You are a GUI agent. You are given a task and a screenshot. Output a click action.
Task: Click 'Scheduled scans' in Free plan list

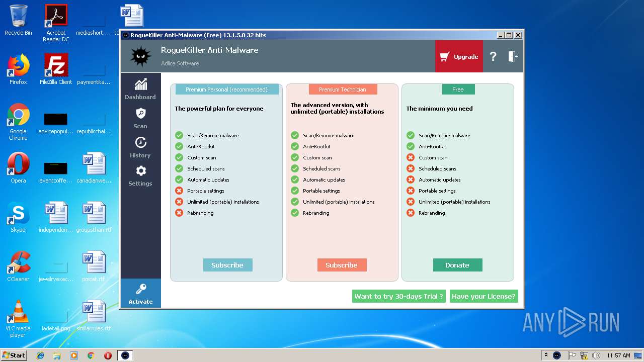[437, 168]
